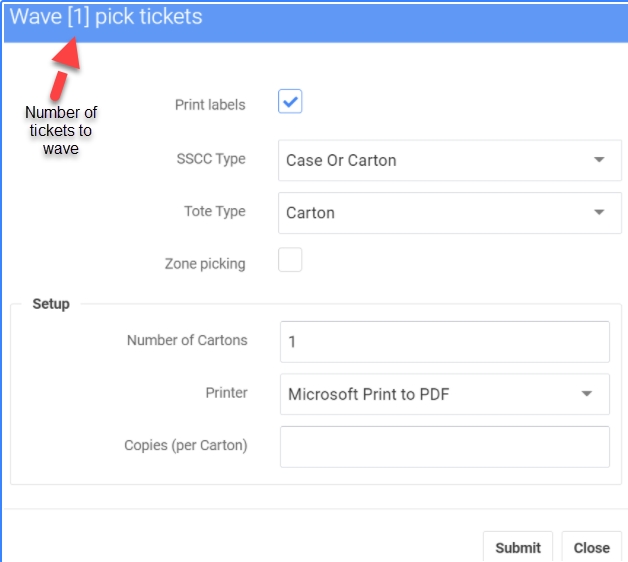Click the Number of tickets to wave note

tap(61, 131)
